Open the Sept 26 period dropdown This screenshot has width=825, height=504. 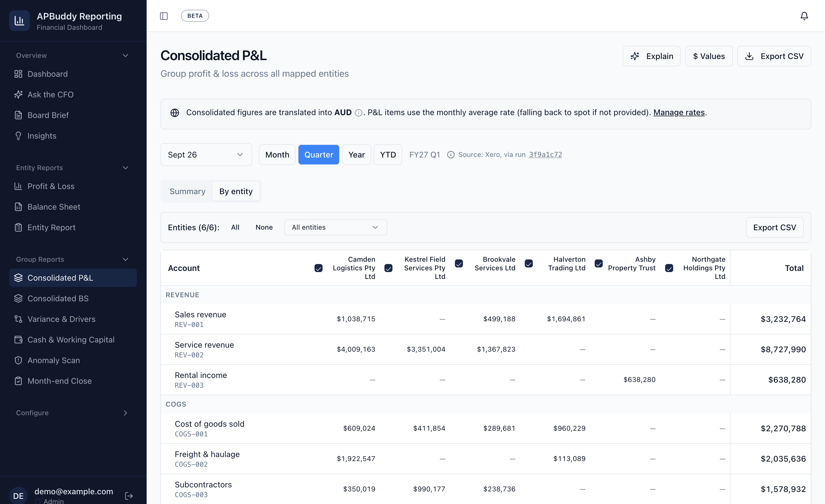(x=206, y=155)
